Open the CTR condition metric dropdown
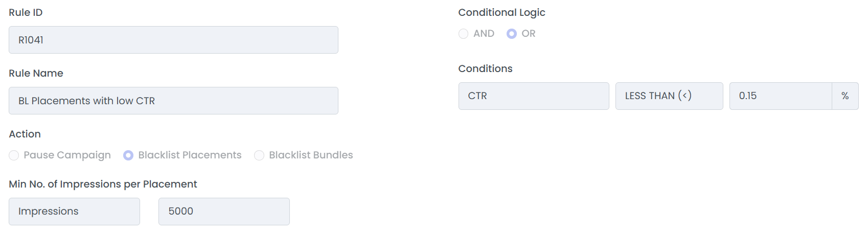The image size is (868, 233). 533,96
